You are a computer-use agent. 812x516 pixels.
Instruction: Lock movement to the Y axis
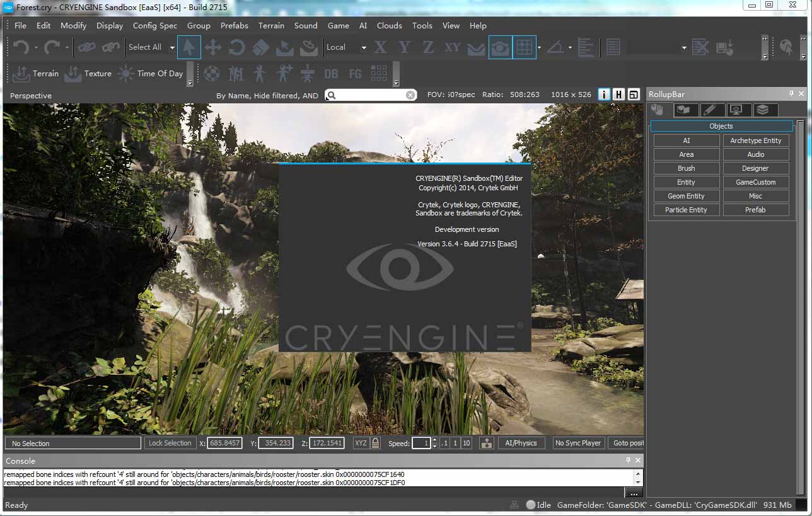[404, 47]
